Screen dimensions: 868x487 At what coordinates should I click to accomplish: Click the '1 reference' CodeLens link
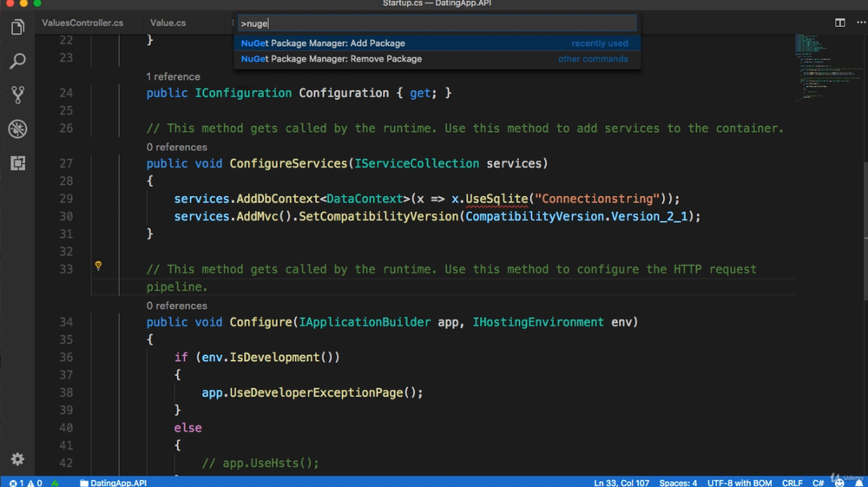click(x=174, y=76)
